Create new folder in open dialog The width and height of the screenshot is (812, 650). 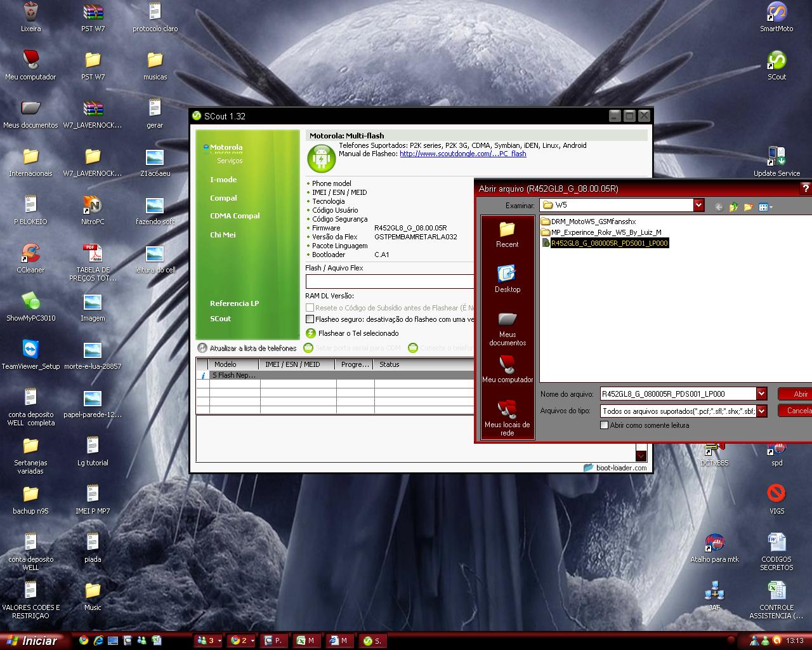(748, 207)
